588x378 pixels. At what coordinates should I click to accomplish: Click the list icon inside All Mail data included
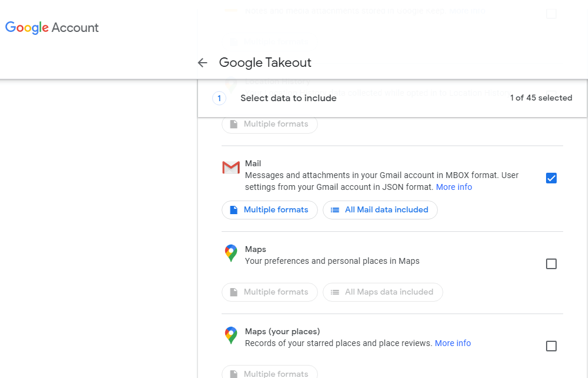(334, 209)
